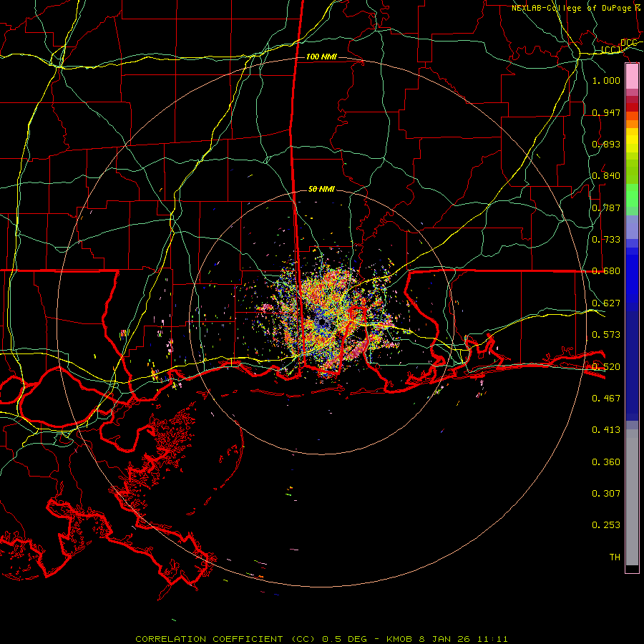The height and width of the screenshot is (644, 644).
Task: Select the 0.680 scale value
Action: pyautogui.click(x=606, y=270)
